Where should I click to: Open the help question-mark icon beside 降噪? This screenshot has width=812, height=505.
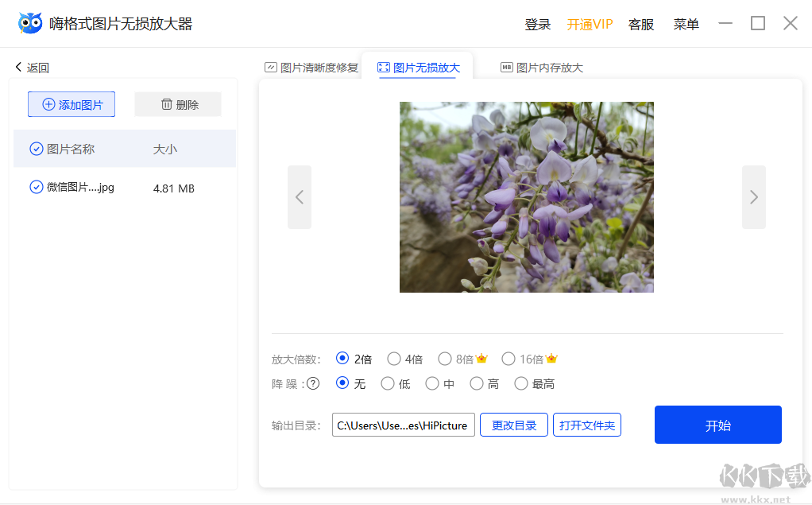coord(314,383)
